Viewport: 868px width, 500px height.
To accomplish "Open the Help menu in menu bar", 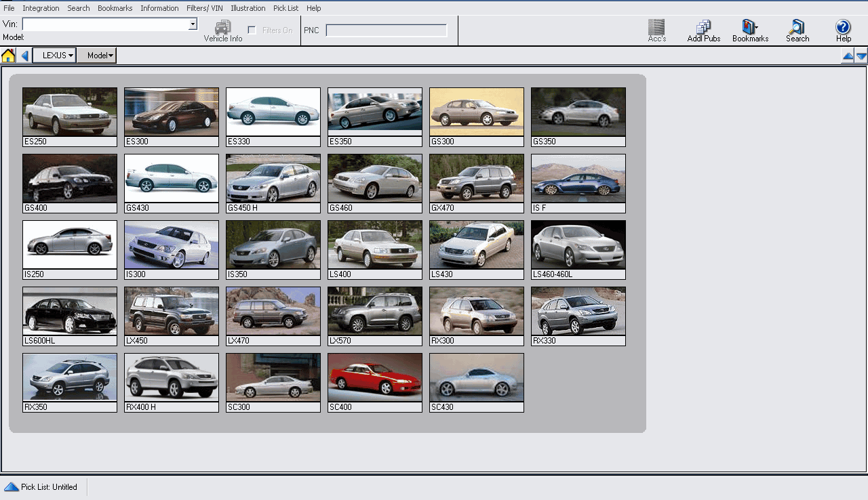I will 314,8.
